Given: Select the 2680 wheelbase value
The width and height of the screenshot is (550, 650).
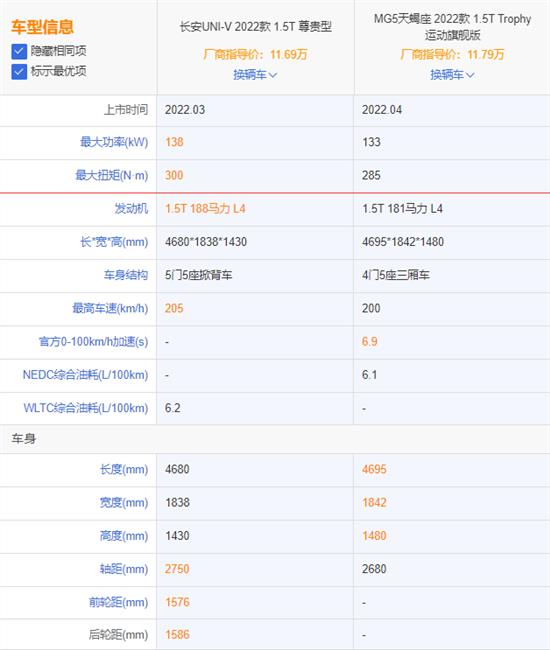Looking at the screenshot, I should (x=374, y=569).
